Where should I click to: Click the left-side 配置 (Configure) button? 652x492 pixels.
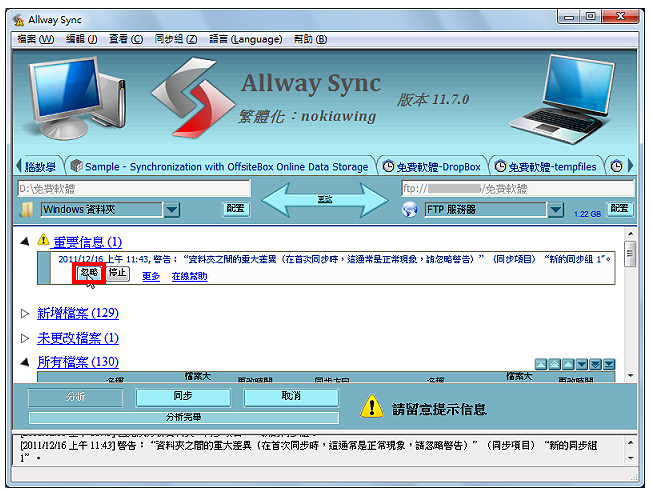236,209
